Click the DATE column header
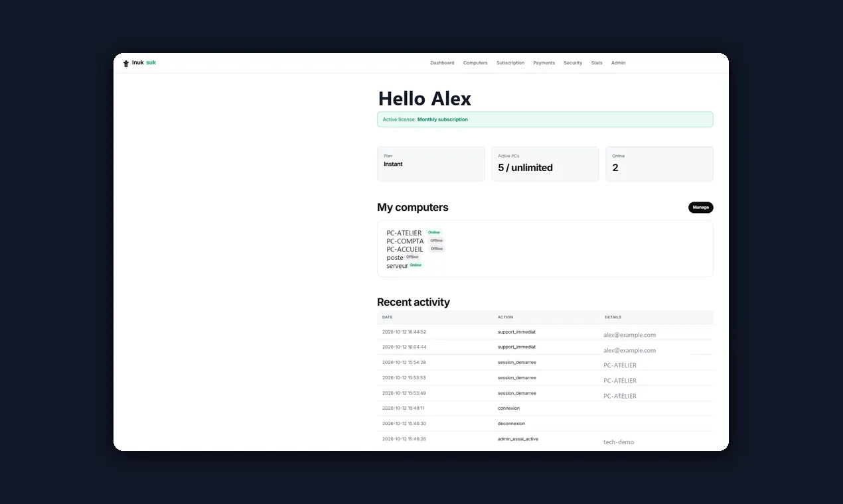 (388, 317)
